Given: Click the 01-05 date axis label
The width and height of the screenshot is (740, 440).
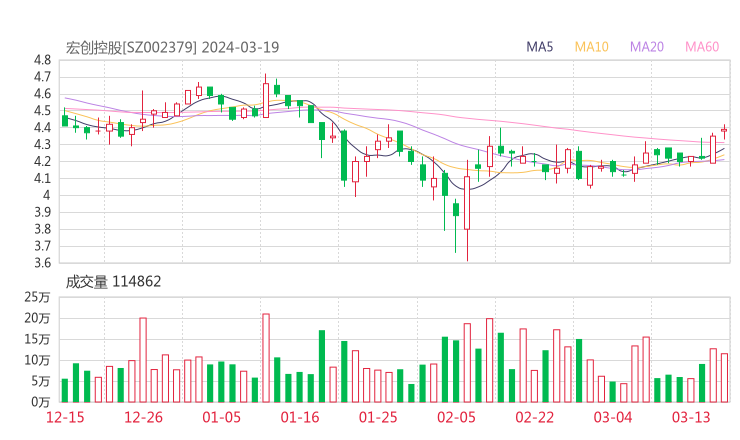Looking at the screenshot, I should coord(221,417).
